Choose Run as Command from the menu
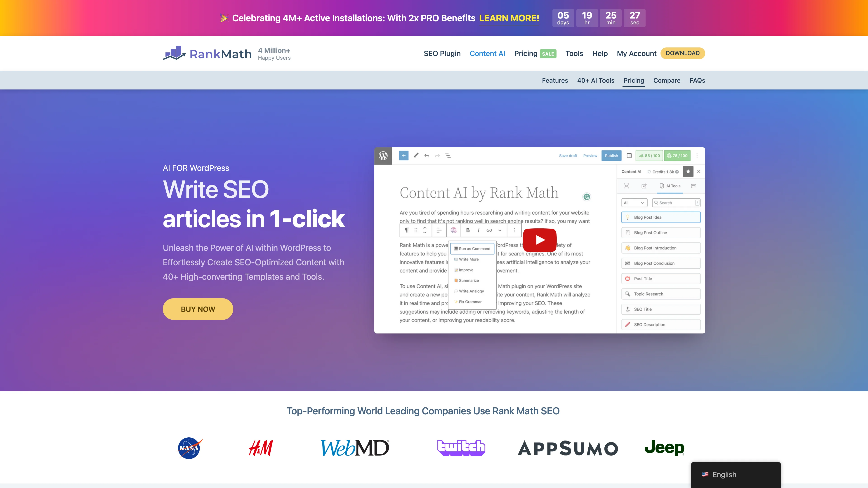Image resolution: width=868 pixels, height=488 pixels. 472,249
